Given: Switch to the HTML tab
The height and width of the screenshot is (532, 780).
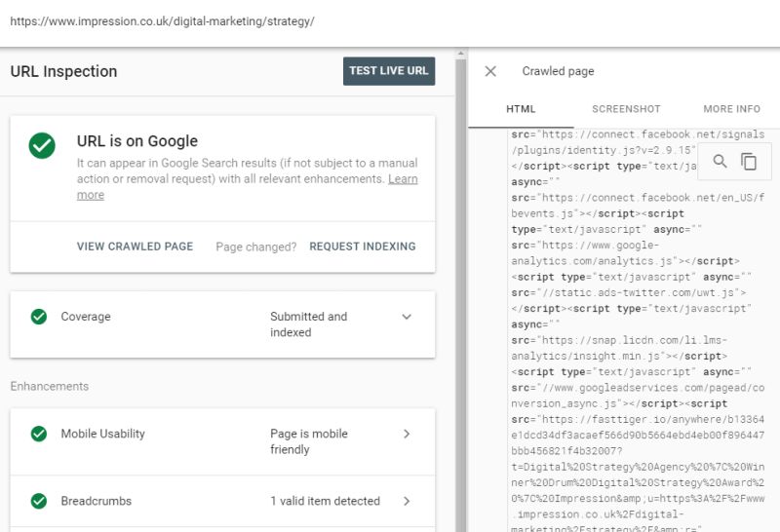Looking at the screenshot, I should 521,109.
